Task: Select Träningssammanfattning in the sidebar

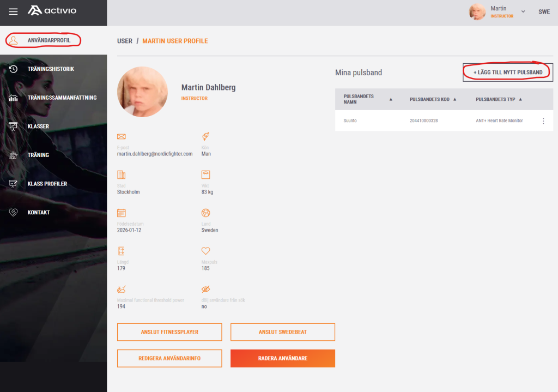Action: click(62, 98)
